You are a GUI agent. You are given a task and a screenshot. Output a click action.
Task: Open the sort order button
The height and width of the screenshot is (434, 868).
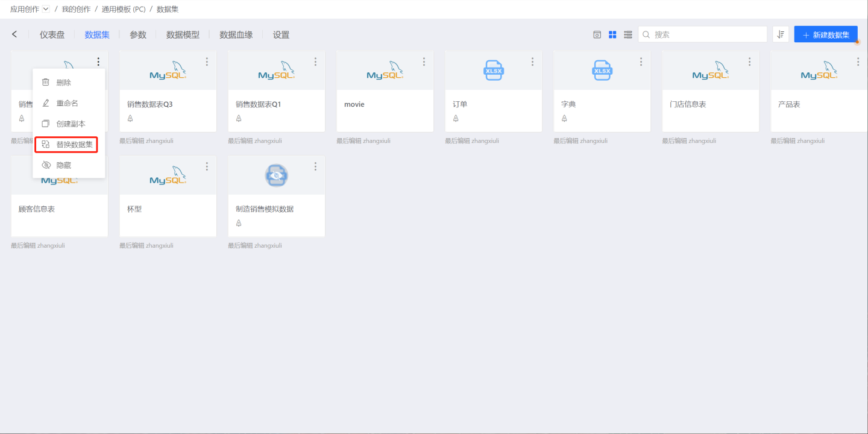pyautogui.click(x=781, y=34)
